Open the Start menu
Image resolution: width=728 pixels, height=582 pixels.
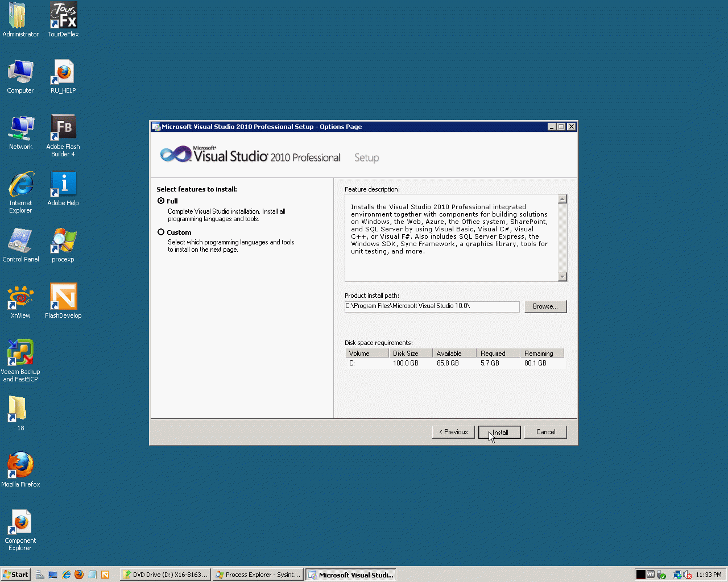point(15,575)
